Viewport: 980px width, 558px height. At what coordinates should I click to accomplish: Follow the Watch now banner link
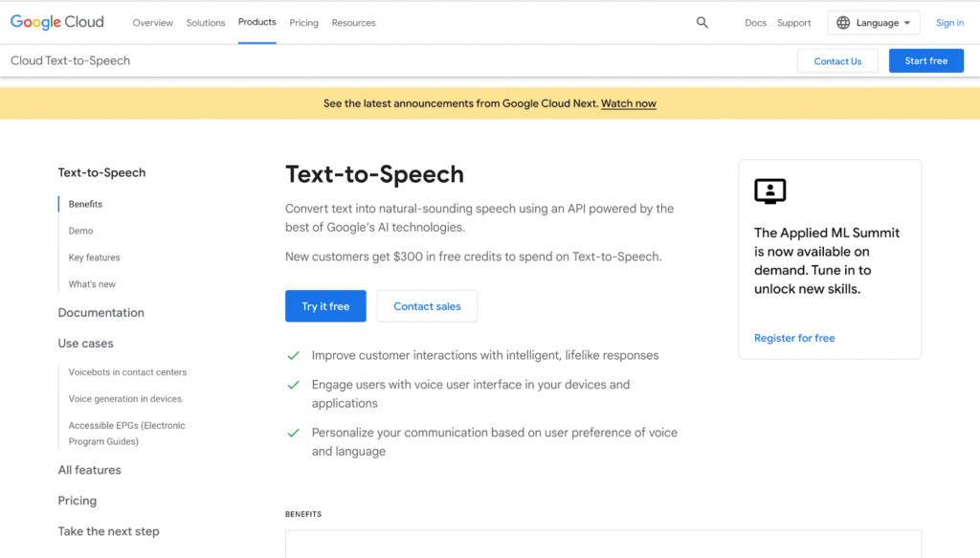(x=628, y=103)
